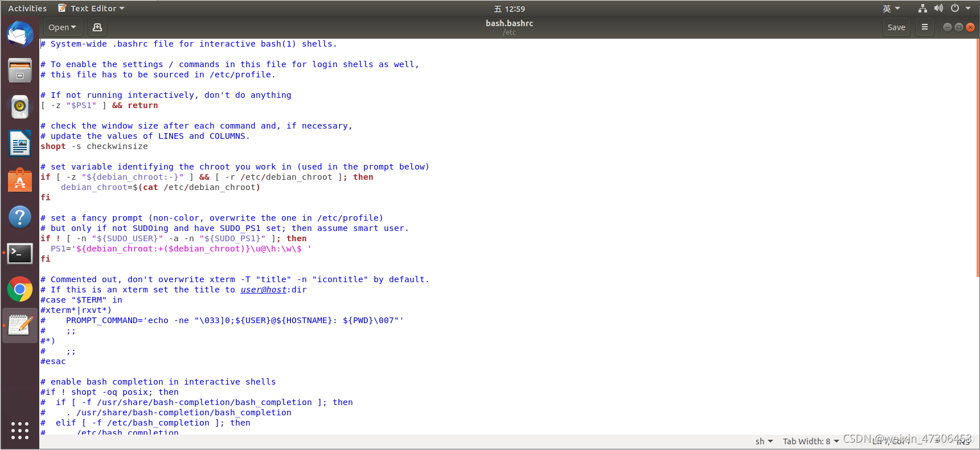This screenshot has height=450, width=980.
Task: Open Thunderbird Mail from the dock
Action: (x=20, y=34)
